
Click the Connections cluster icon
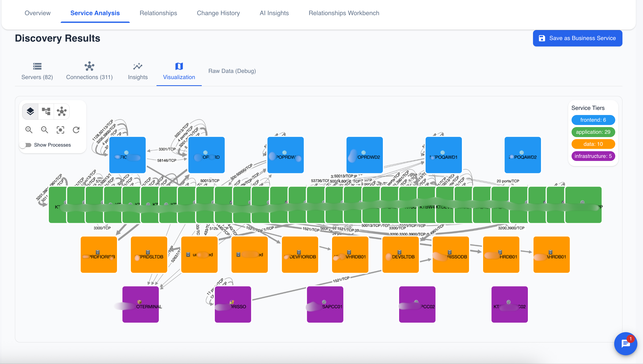(89, 66)
